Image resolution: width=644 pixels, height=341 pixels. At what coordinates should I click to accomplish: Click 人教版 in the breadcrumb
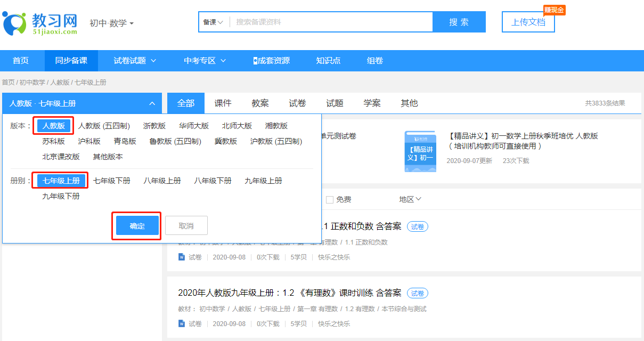pyautogui.click(x=60, y=83)
